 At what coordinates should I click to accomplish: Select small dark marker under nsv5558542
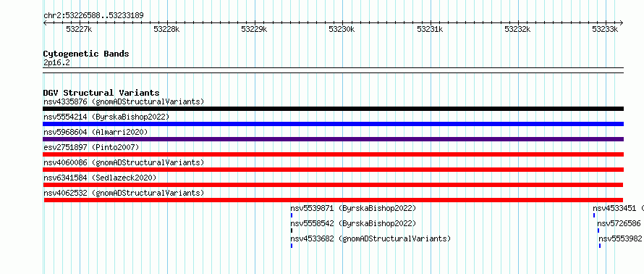pos(292,231)
